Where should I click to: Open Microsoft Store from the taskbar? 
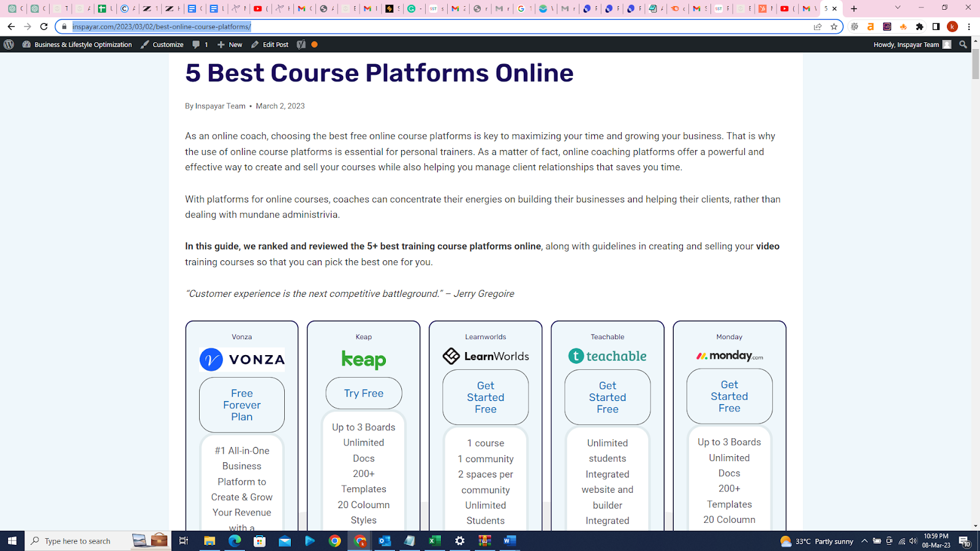click(260, 541)
